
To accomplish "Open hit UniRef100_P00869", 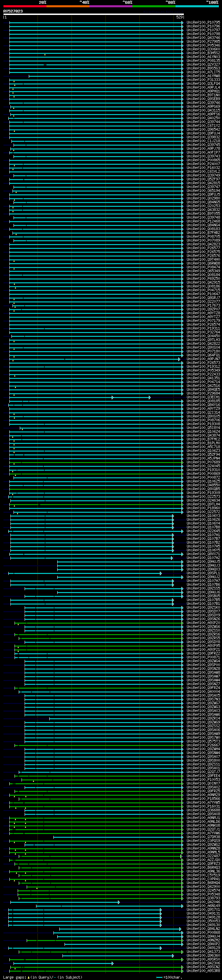I will [x=203, y=473].
